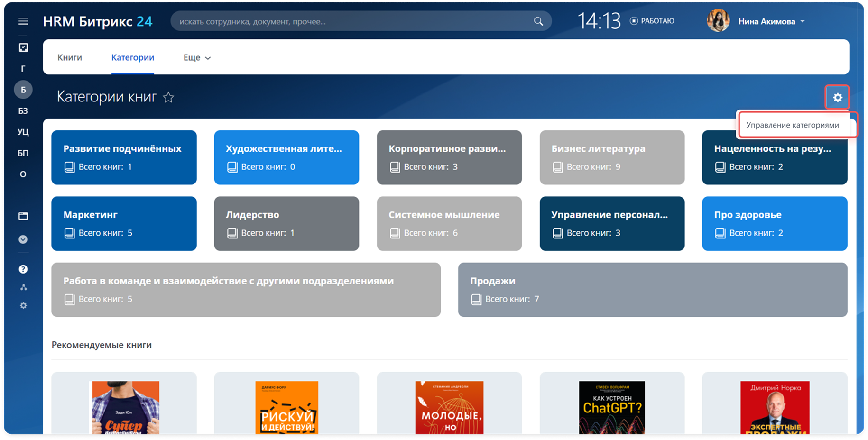Open the Бизнес литература category
Viewport: 868px width, 440px height.
point(612,157)
